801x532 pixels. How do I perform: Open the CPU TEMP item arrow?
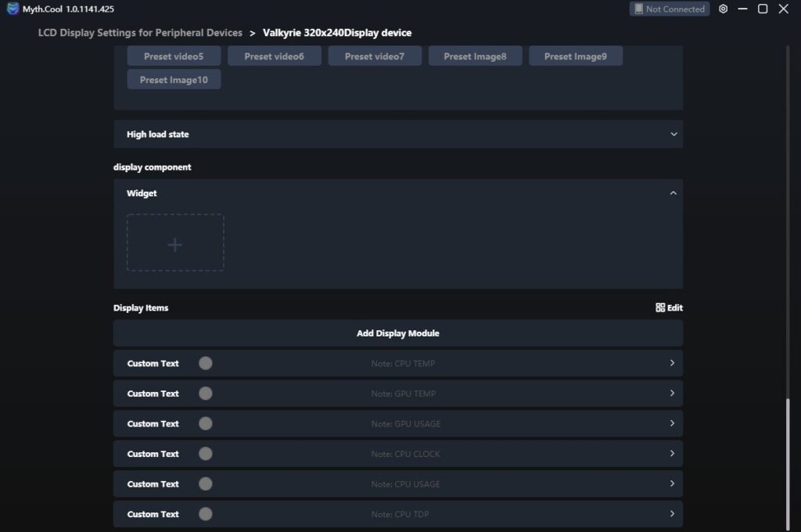coord(672,363)
